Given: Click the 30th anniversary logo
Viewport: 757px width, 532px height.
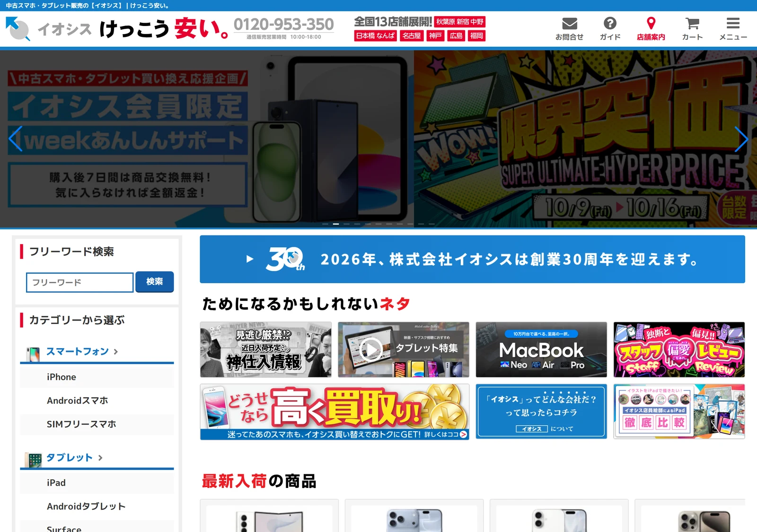Looking at the screenshot, I should [x=285, y=259].
